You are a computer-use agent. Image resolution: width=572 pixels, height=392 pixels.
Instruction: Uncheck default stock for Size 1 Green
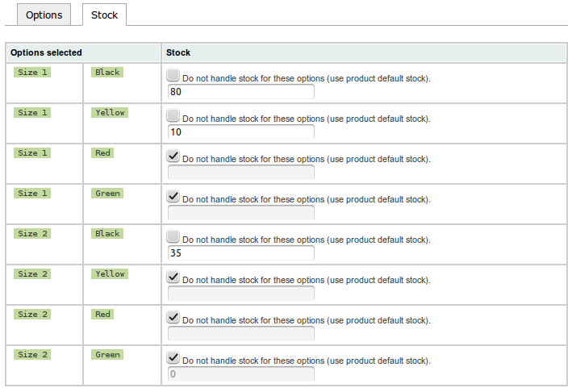[173, 196]
